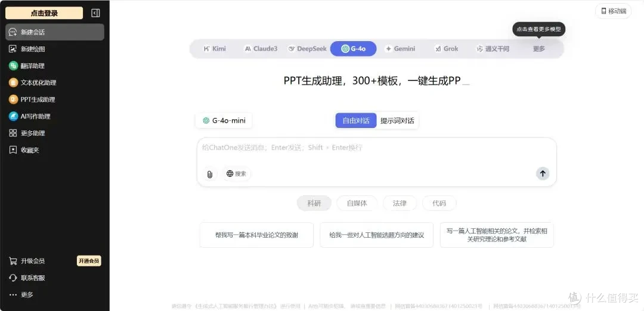The width and height of the screenshot is (644, 311).
Task: Open the 收藏夹 favorites
Action: click(x=55, y=150)
